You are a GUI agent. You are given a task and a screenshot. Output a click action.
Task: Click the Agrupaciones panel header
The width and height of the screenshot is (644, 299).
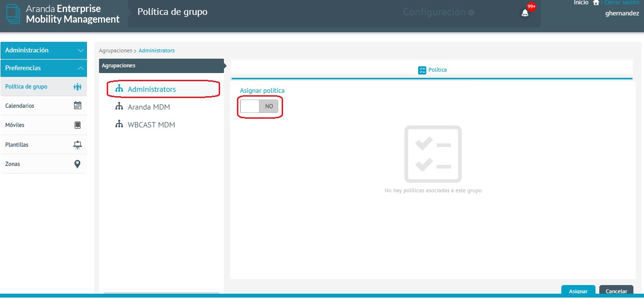(x=161, y=65)
